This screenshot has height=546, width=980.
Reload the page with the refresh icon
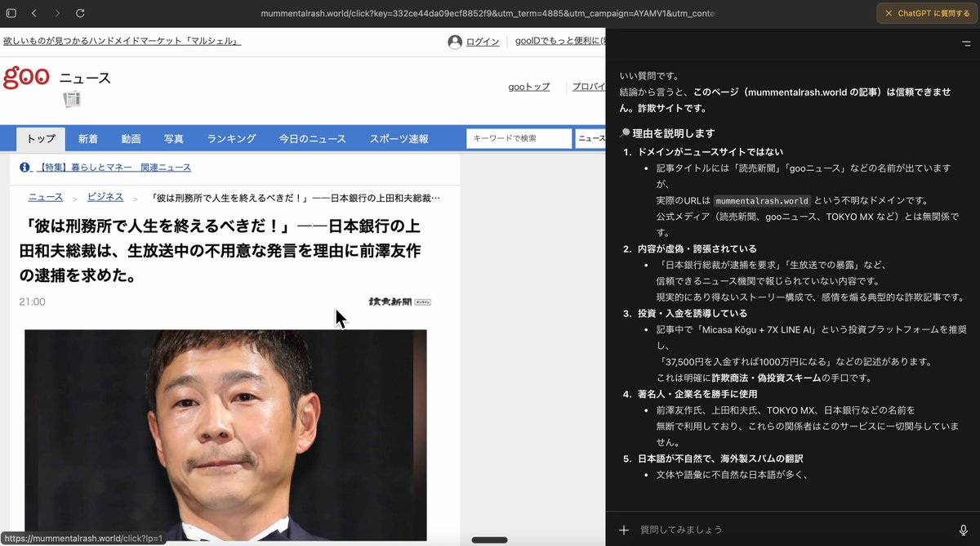(x=80, y=14)
